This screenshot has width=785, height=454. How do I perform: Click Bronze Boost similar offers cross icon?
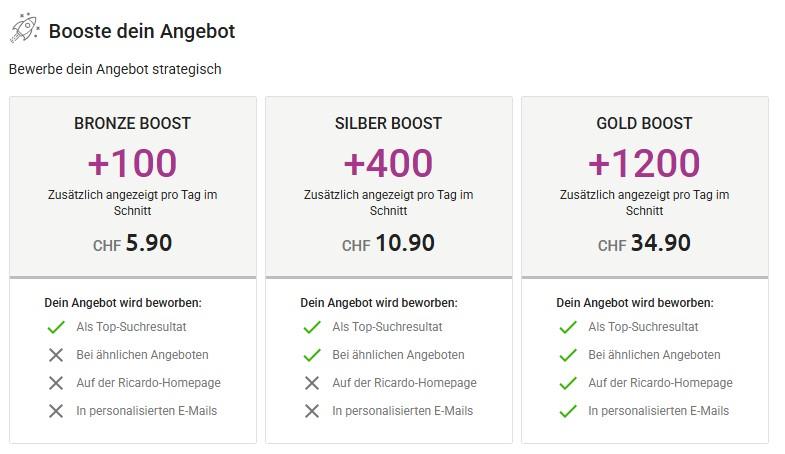point(55,355)
